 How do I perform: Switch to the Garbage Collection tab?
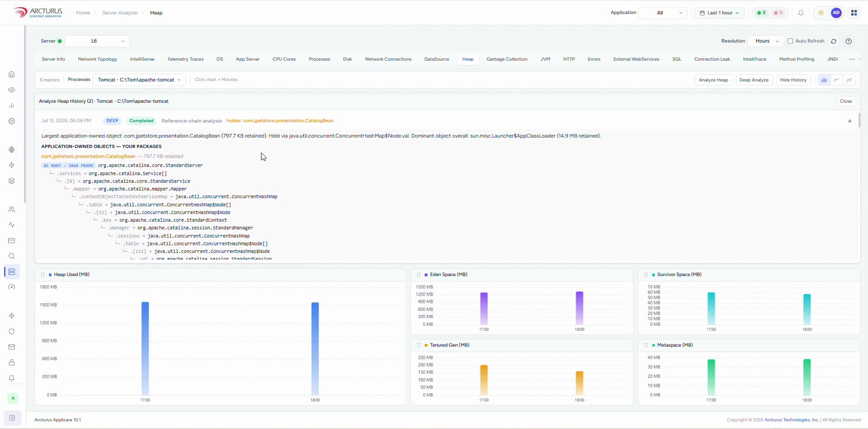click(x=507, y=59)
